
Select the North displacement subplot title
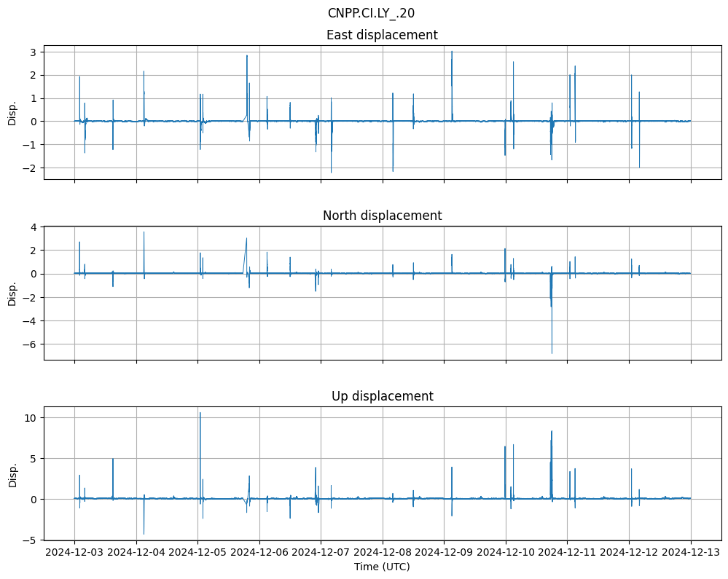pyautogui.click(x=382, y=216)
